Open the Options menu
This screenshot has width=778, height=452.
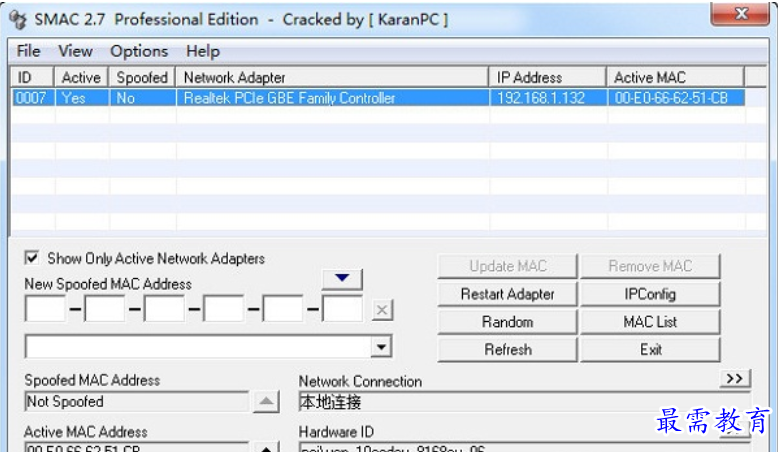click(139, 51)
